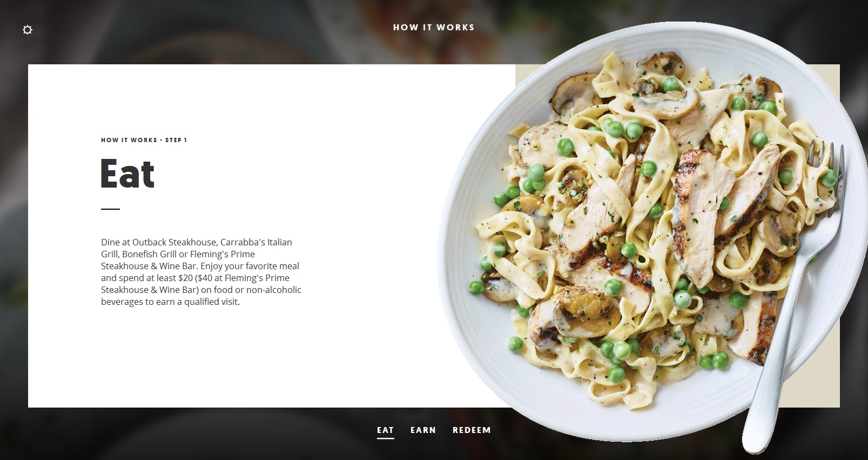Screen dimensions: 868x460
Task: Click the large Eat headline
Action: [127, 174]
